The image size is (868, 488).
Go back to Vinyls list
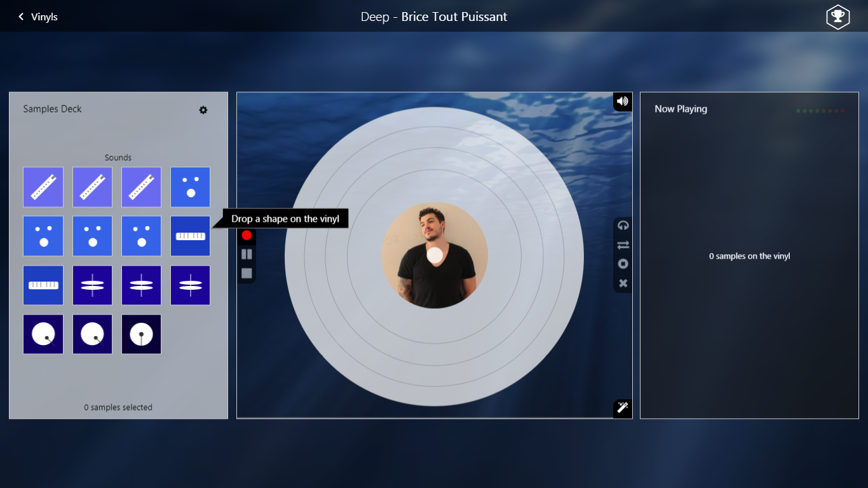[38, 17]
